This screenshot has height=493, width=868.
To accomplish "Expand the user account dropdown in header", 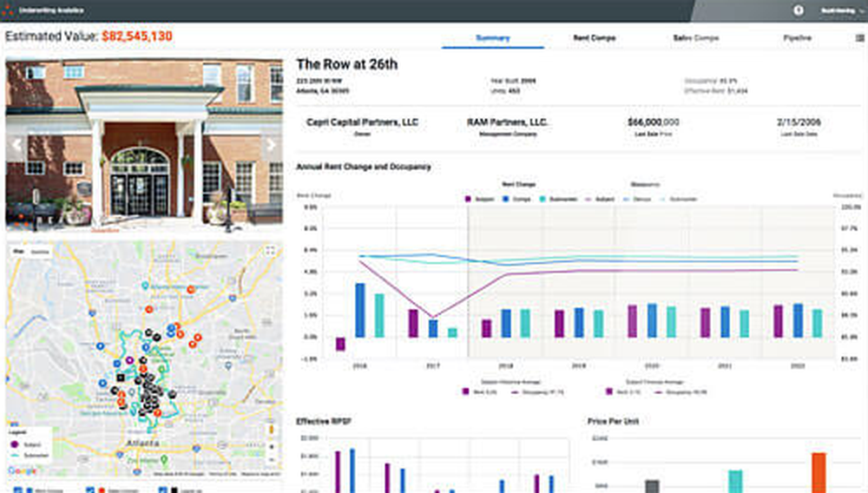I will pyautogui.click(x=841, y=10).
